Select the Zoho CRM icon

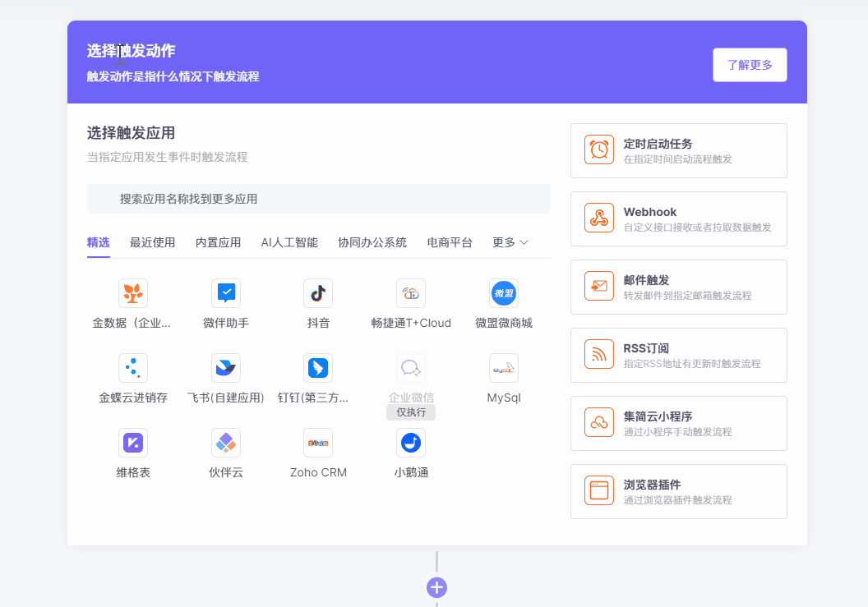pyautogui.click(x=318, y=443)
